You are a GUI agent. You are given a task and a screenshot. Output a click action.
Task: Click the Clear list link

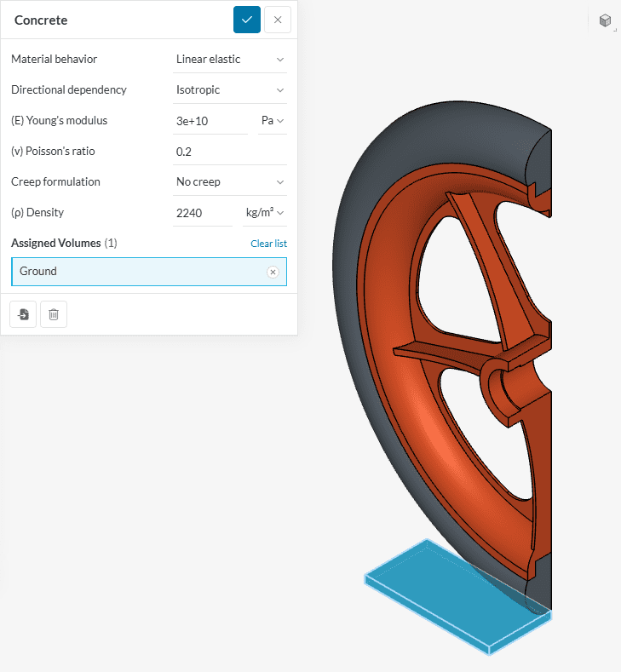pos(268,244)
